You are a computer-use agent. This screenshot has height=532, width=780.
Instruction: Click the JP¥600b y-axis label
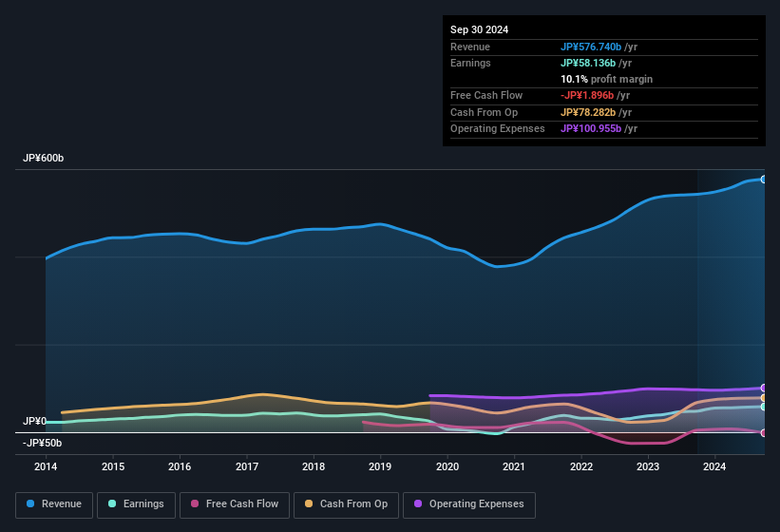click(x=44, y=158)
